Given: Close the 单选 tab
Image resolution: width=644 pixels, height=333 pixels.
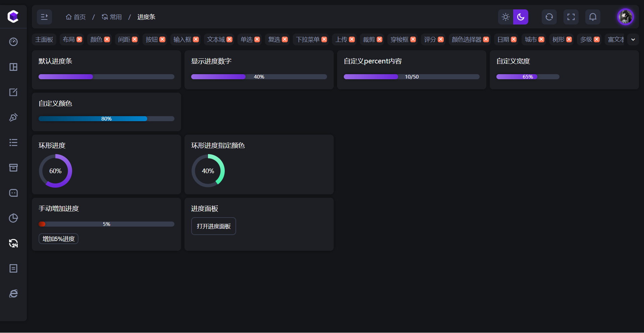Looking at the screenshot, I should tap(257, 40).
